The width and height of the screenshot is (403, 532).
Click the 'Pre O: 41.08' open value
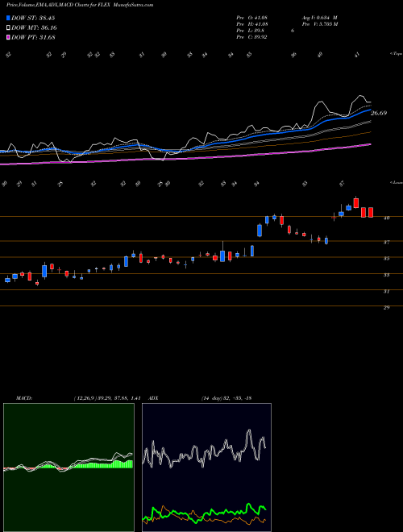coord(252,18)
